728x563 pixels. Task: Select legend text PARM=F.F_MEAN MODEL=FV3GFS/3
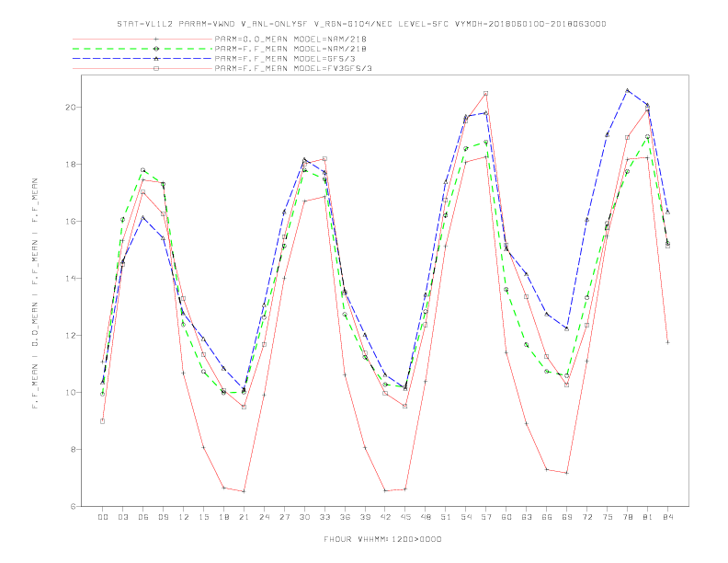click(x=293, y=68)
